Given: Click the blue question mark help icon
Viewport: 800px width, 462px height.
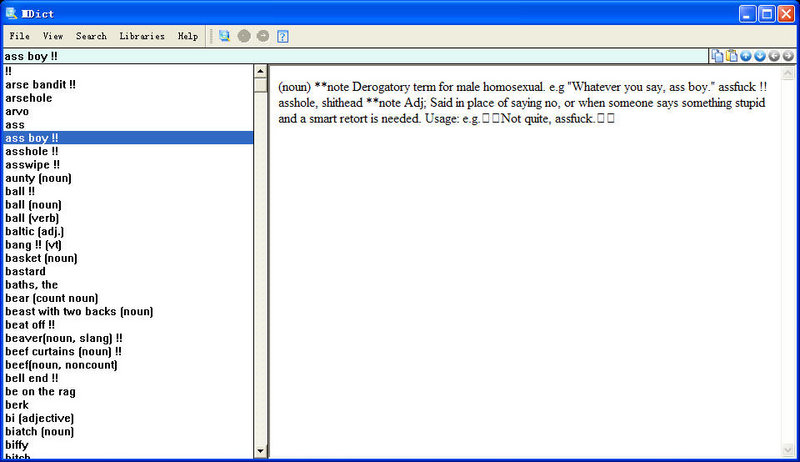Looking at the screenshot, I should (x=283, y=36).
